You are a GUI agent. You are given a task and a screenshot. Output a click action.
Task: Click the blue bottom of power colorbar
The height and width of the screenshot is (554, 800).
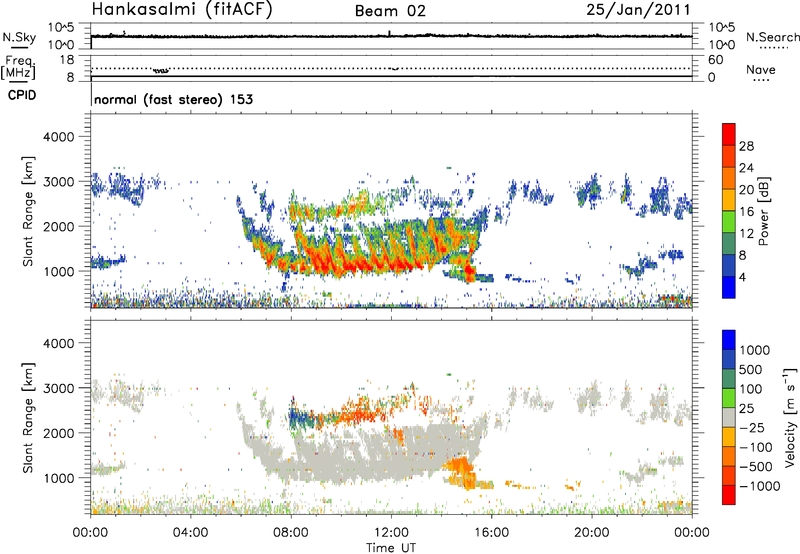[x=729, y=289]
